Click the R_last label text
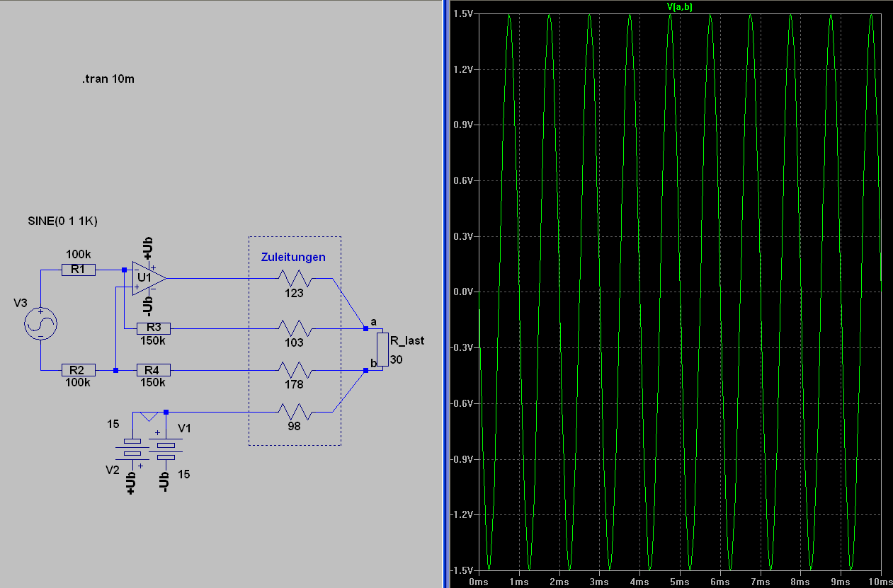This screenshot has width=893, height=588. pos(407,340)
